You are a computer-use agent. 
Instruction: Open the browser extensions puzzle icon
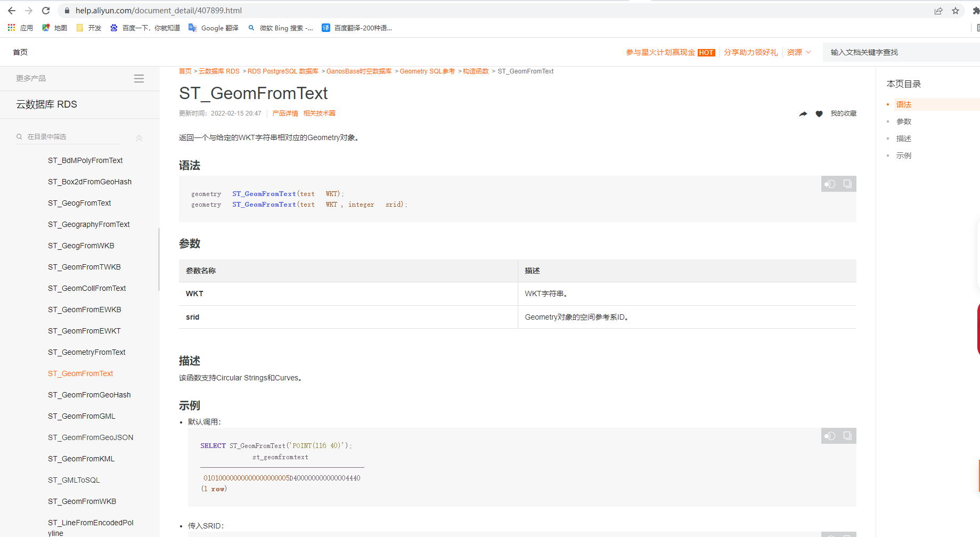tap(976, 11)
